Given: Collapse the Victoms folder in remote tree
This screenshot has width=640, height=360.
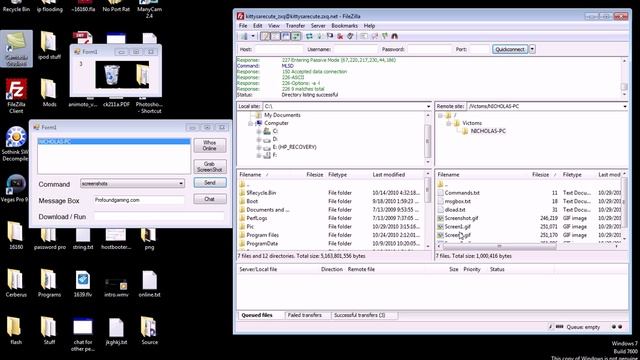Looking at the screenshot, I should coord(448,123).
